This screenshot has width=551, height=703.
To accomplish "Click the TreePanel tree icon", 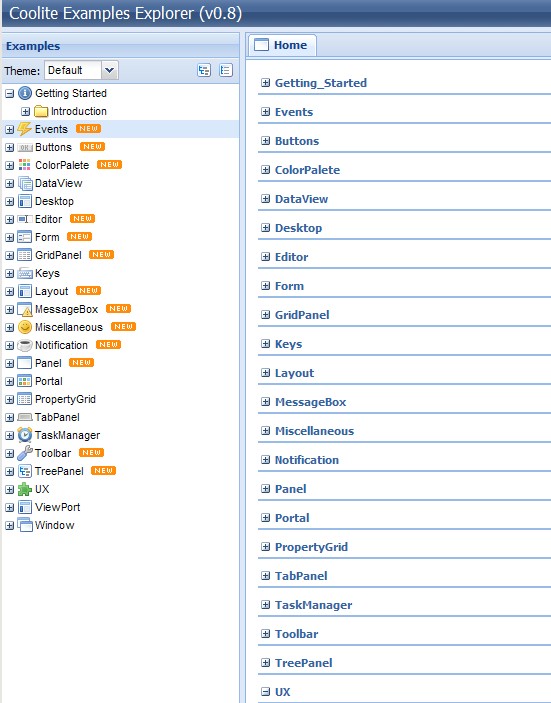I will tap(25, 471).
